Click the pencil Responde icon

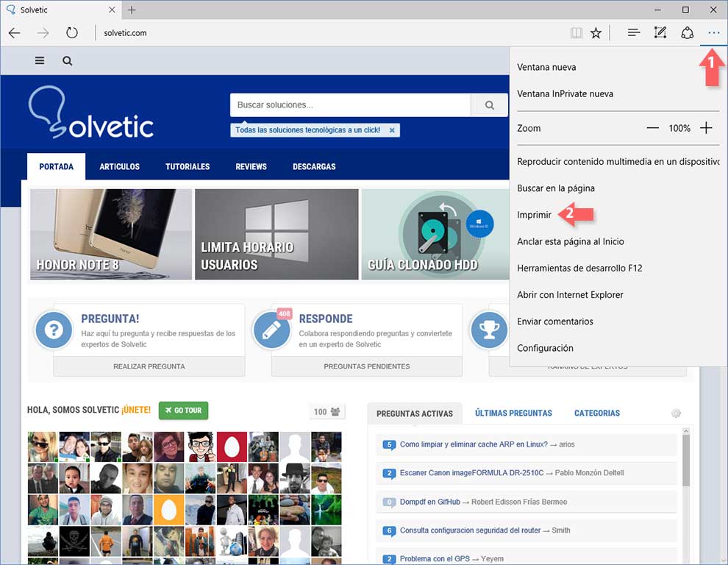point(271,330)
